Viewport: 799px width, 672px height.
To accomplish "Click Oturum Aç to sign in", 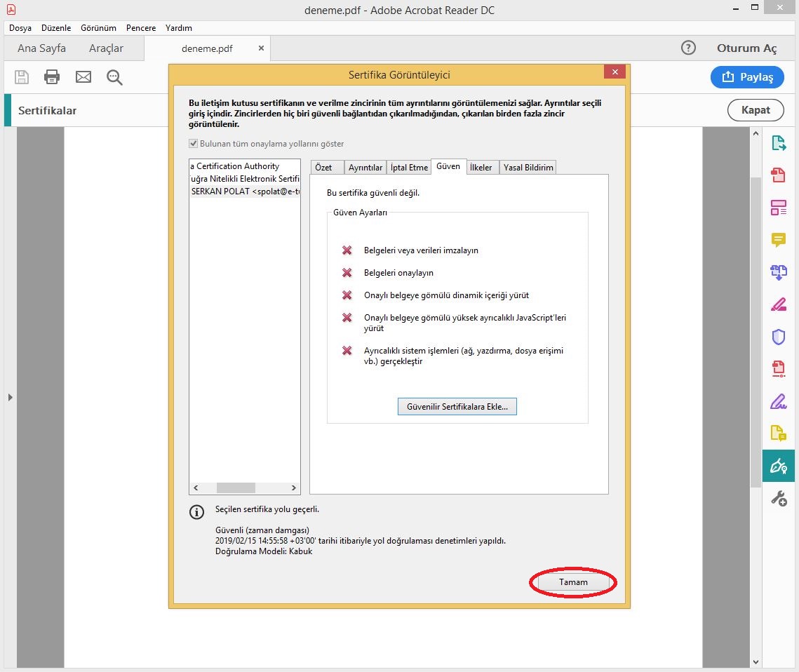I will coord(746,48).
